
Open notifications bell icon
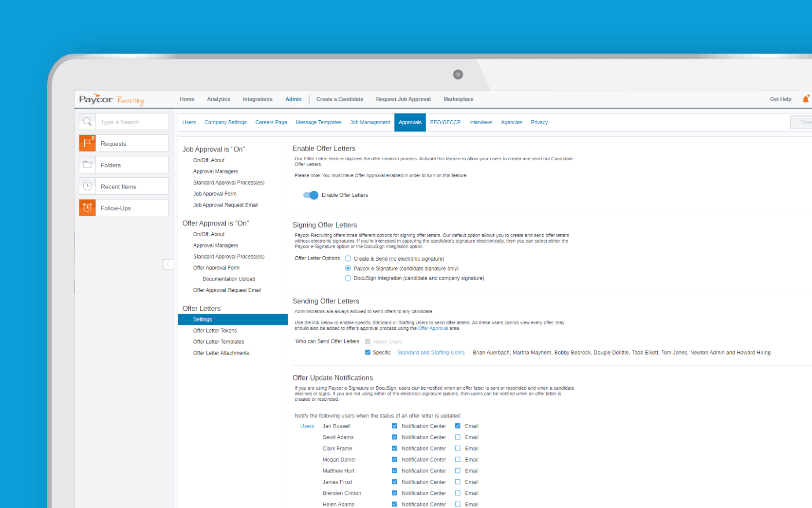pos(806,99)
